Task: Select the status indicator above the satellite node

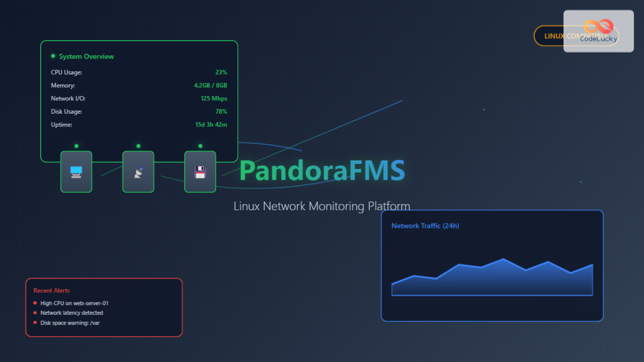Action: tap(138, 145)
